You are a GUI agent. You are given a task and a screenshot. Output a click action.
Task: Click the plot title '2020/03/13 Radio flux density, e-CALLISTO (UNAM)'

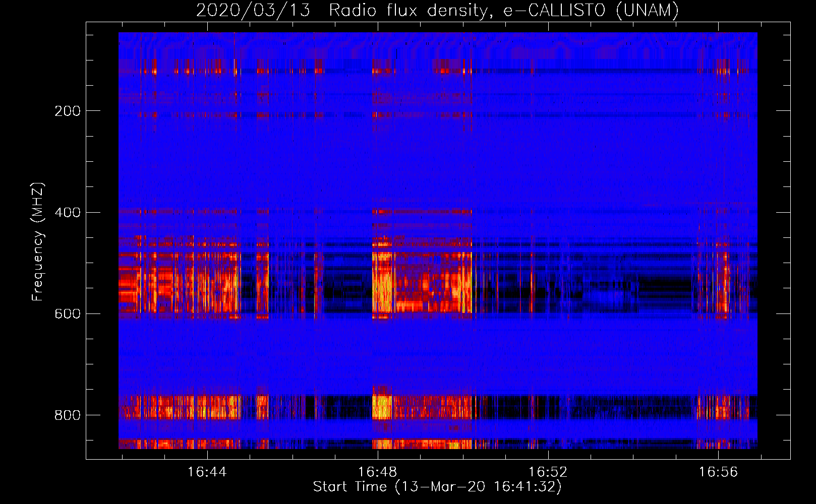click(x=437, y=10)
